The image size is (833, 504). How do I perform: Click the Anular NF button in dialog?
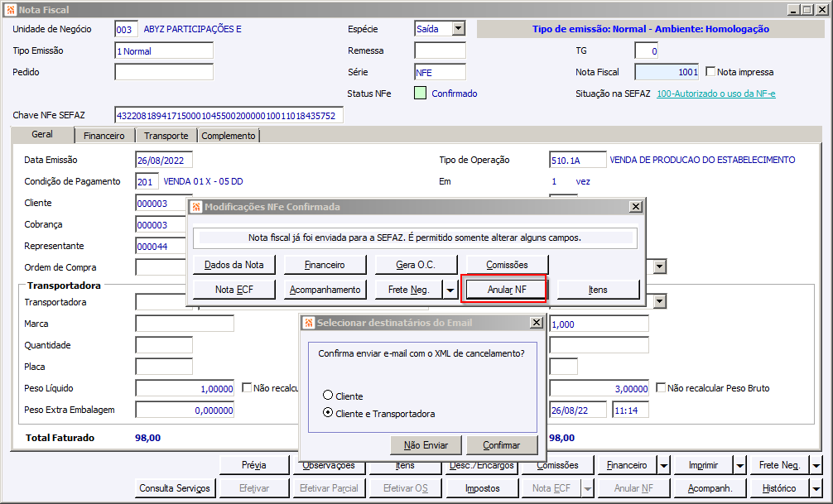click(x=506, y=290)
